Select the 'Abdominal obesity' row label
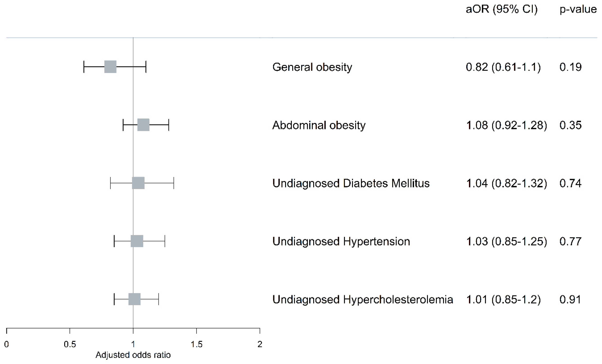This screenshot has width=602, height=364. pyautogui.click(x=319, y=125)
